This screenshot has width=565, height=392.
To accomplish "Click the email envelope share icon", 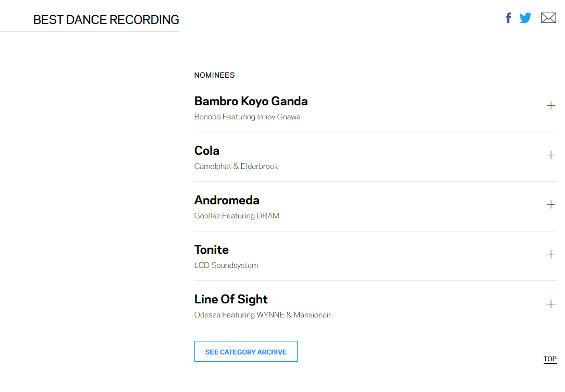I will 548,18.
